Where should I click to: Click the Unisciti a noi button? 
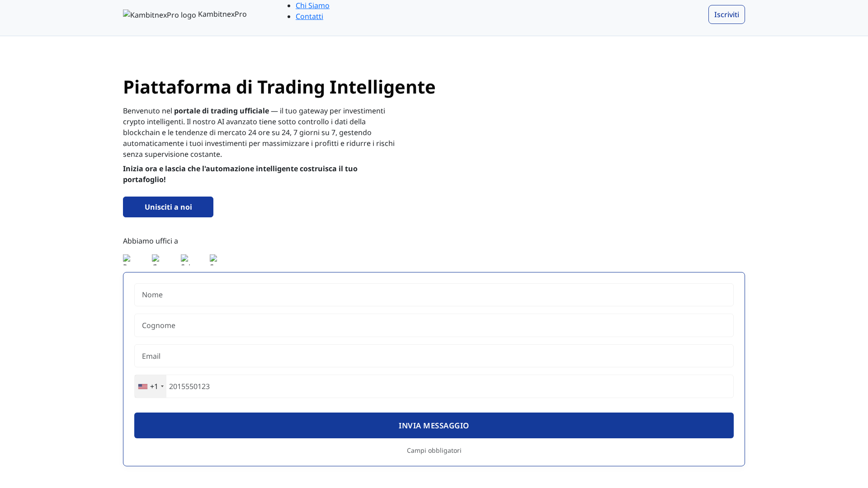tap(168, 206)
